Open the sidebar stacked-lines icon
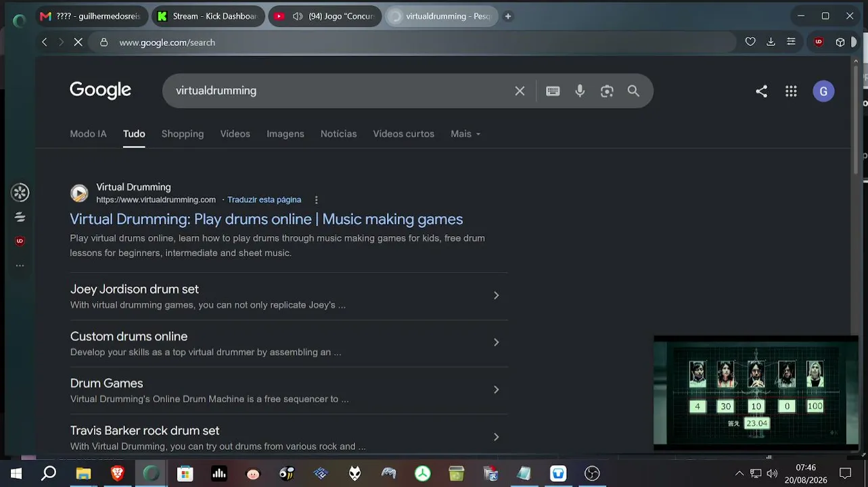 point(20,217)
